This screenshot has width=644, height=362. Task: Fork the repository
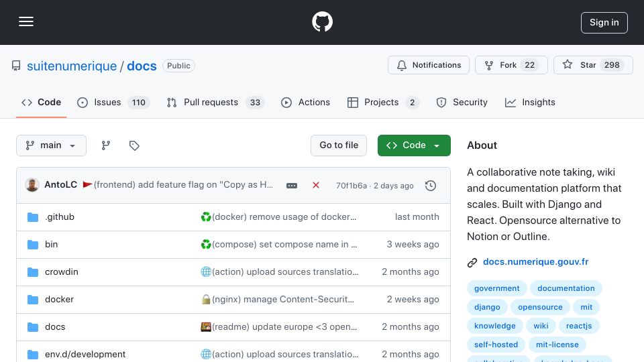click(511, 65)
